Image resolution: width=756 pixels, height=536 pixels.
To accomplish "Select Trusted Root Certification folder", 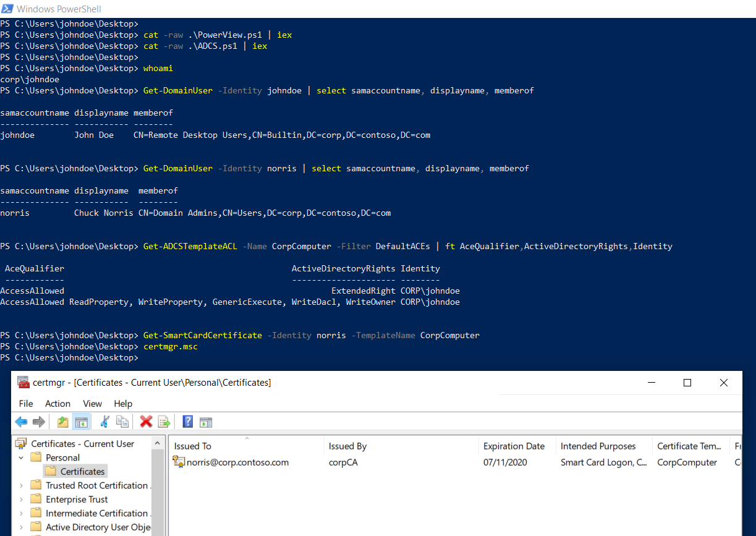I will pos(97,485).
